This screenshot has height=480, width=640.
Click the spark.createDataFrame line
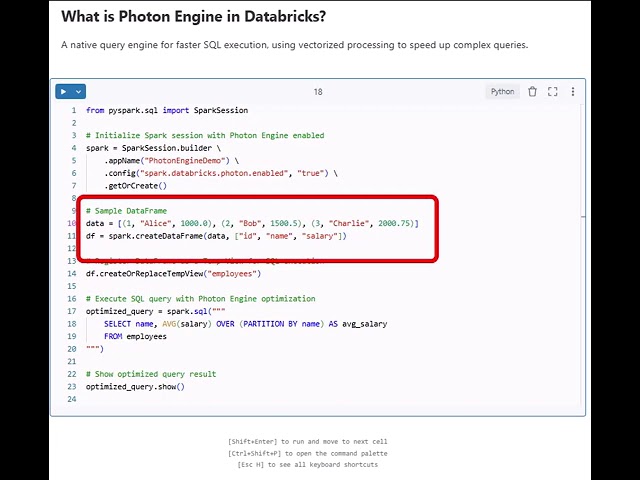[216, 236]
